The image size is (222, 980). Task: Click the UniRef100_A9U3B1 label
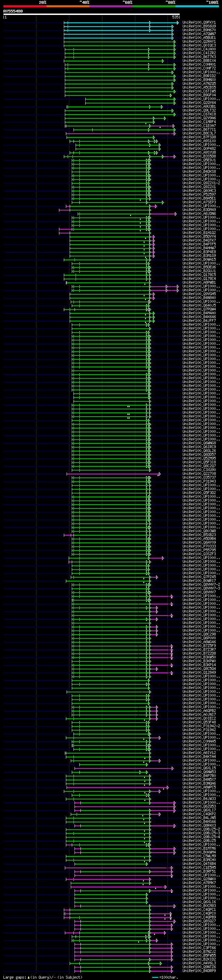point(199,106)
